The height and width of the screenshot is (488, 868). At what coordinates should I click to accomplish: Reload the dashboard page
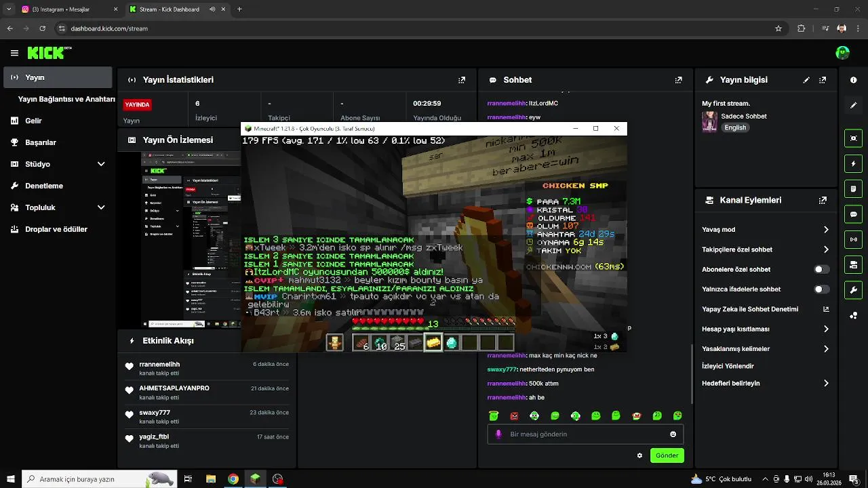(x=43, y=28)
